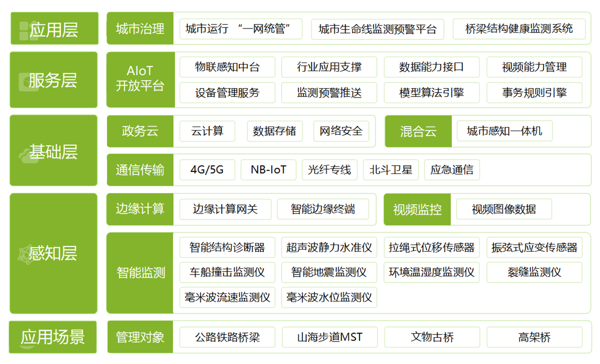Click the 政务云 header
Viewport: 600px width, 364px height.
pyautogui.click(x=140, y=131)
